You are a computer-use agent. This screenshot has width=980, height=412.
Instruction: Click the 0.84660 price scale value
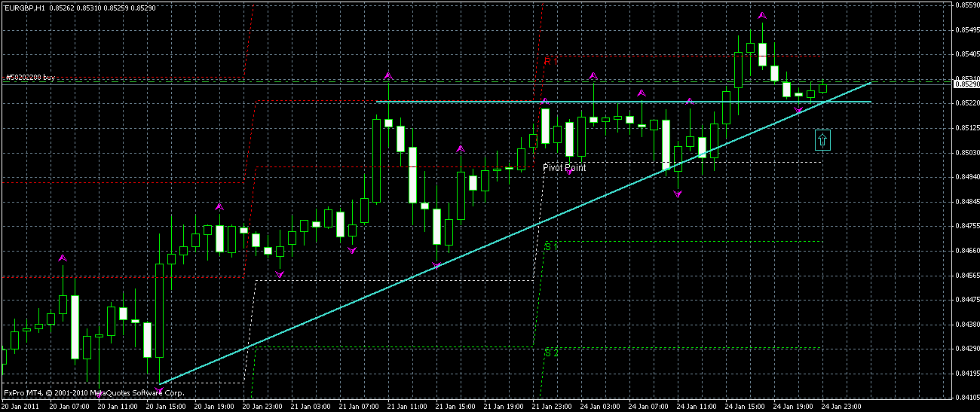[966, 251]
